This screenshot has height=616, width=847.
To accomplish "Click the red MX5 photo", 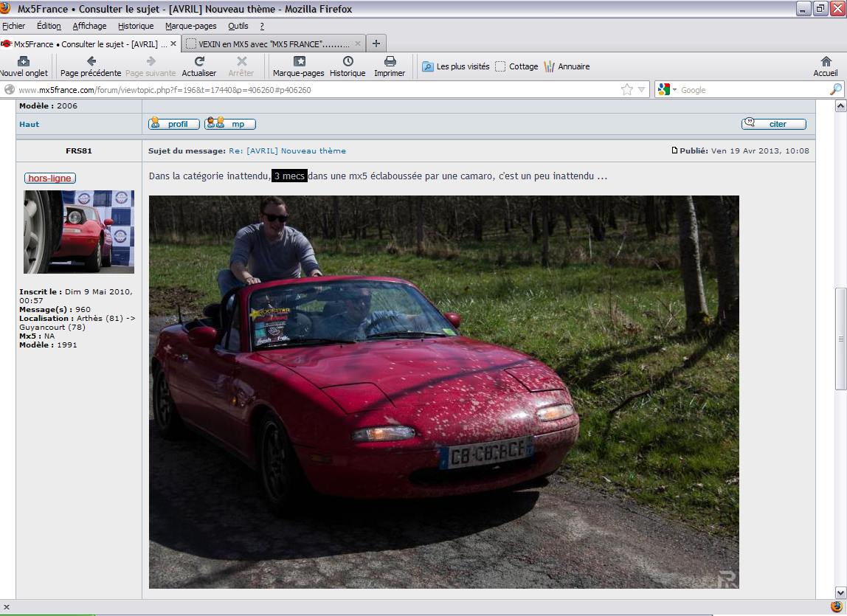I will 443,392.
